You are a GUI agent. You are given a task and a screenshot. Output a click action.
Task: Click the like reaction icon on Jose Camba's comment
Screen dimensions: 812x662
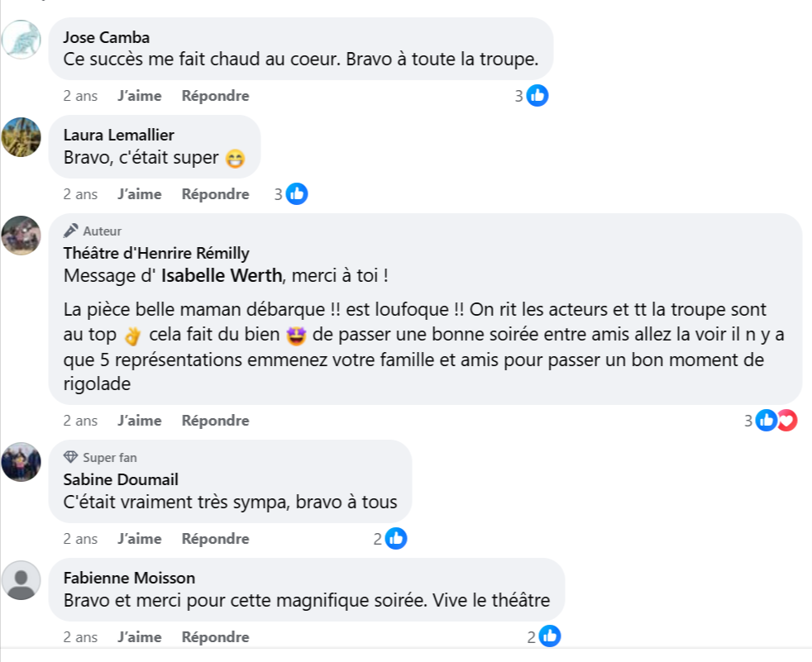(x=537, y=96)
